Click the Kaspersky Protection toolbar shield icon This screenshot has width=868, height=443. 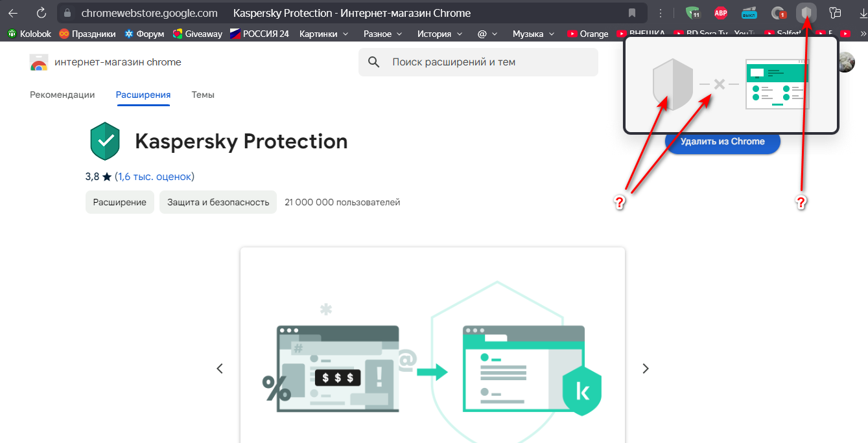pos(806,13)
